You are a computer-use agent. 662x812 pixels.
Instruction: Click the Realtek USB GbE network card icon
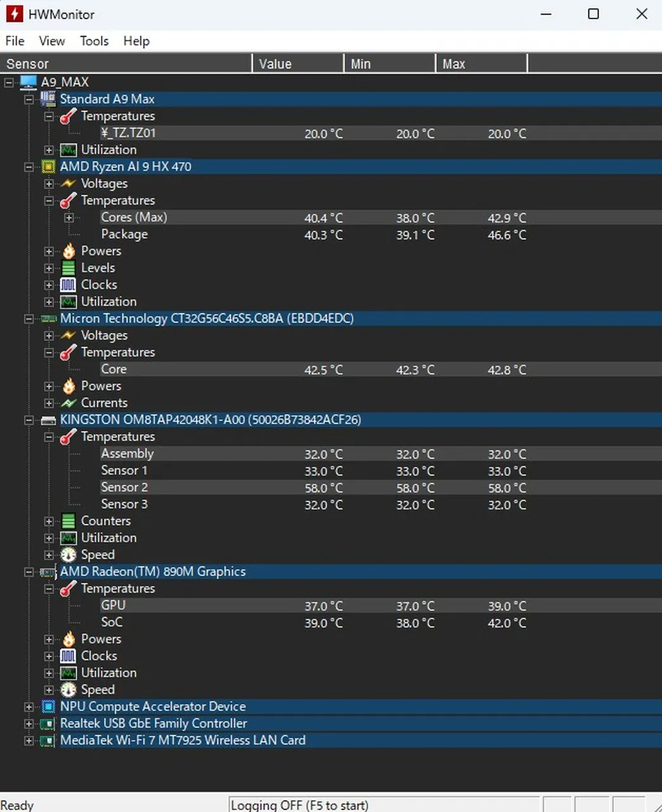48,724
